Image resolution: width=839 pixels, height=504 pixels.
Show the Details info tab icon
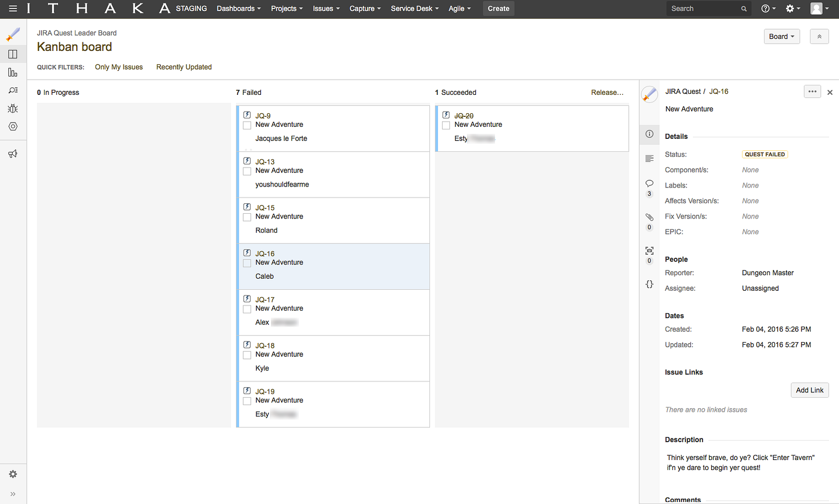pyautogui.click(x=649, y=134)
